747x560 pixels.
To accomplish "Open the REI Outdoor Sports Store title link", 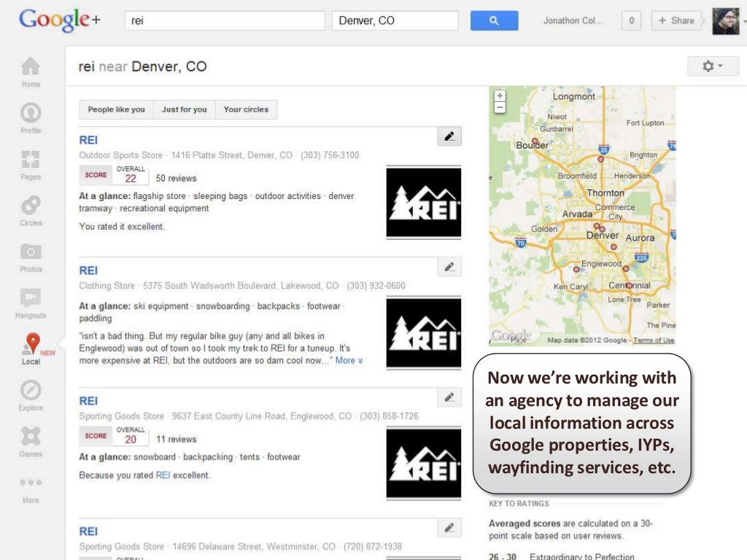I will 88,140.
